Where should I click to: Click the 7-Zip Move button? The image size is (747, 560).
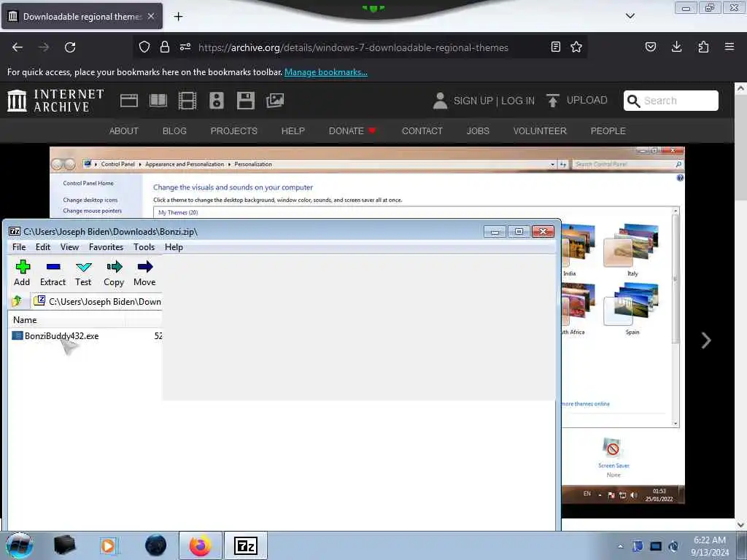point(144,273)
